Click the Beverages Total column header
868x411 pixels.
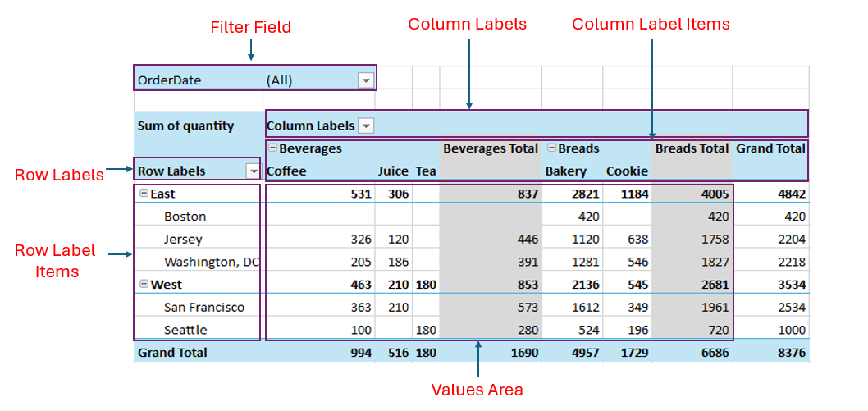(491, 148)
